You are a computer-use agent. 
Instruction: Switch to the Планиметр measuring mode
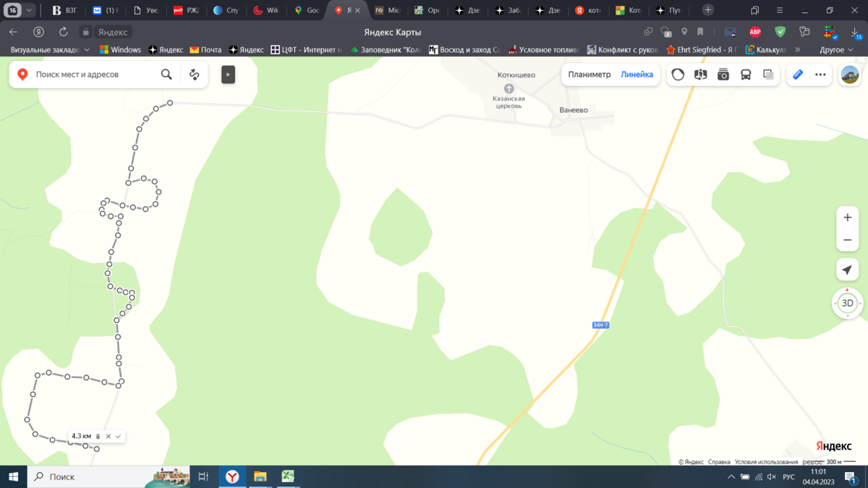(589, 74)
